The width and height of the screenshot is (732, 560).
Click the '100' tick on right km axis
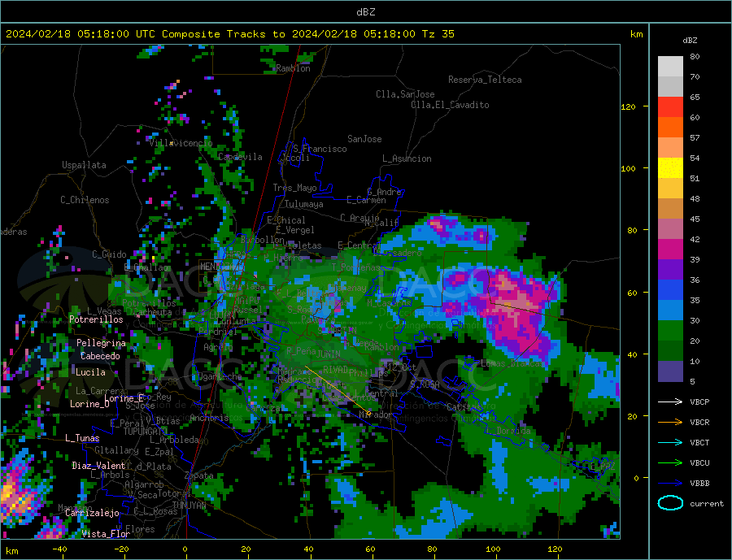(628, 168)
